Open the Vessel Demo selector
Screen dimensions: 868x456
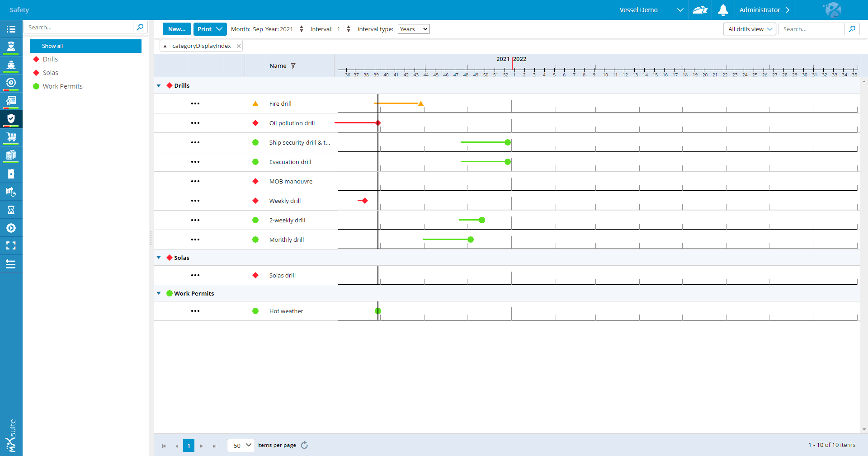tap(651, 10)
